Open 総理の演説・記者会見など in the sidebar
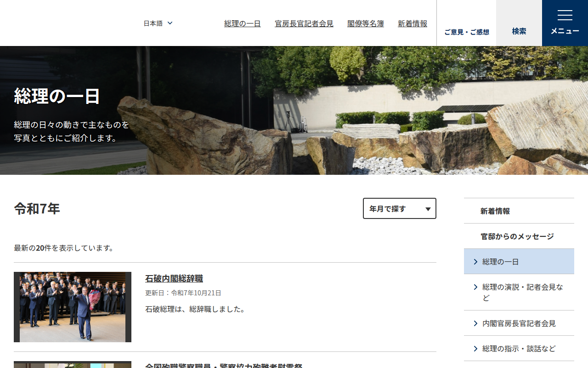This screenshot has height=368, width=588. coord(519,293)
